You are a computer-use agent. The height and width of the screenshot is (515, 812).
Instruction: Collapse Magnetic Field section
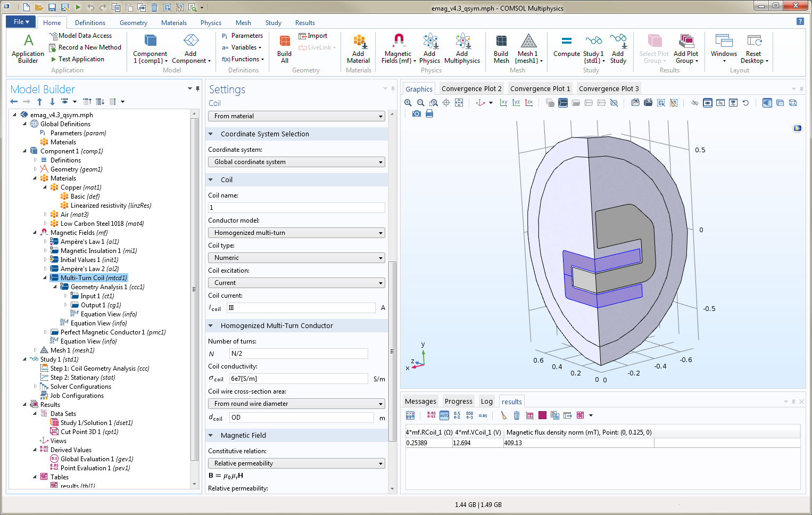[x=211, y=436]
